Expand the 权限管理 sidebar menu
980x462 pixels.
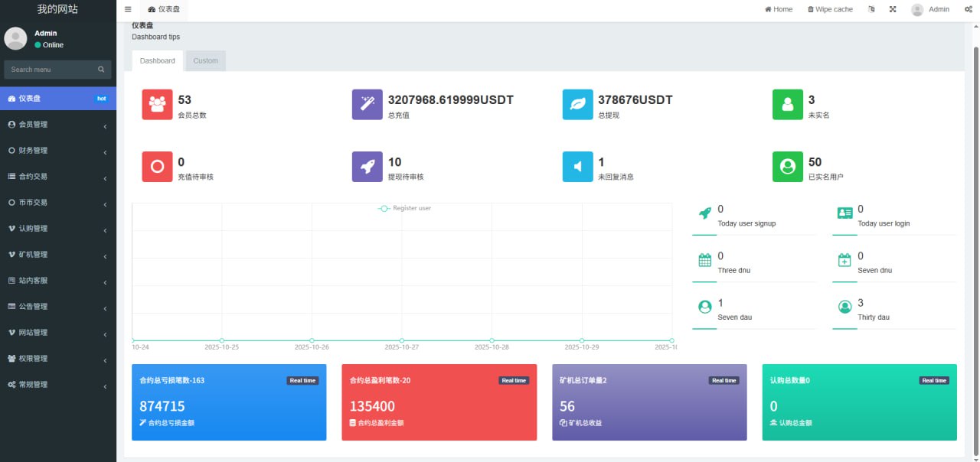pyautogui.click(x=57, y=359)
